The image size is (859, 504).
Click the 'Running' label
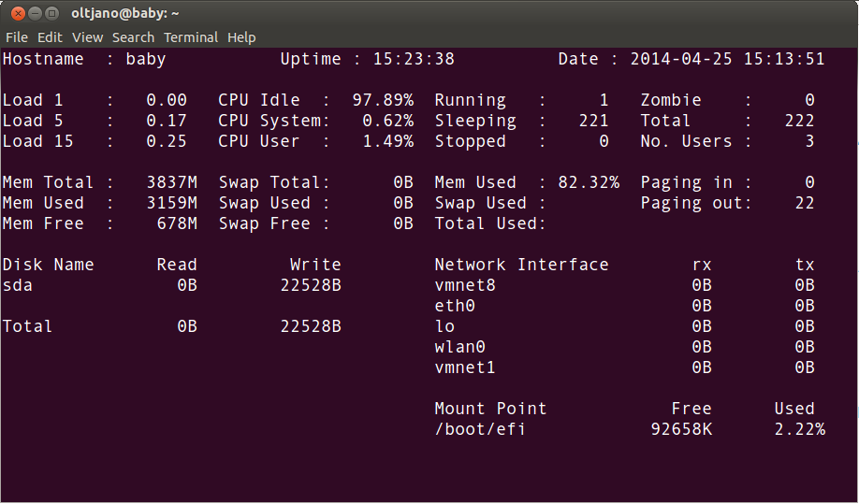pyautogui.click(x=470, y=101)
